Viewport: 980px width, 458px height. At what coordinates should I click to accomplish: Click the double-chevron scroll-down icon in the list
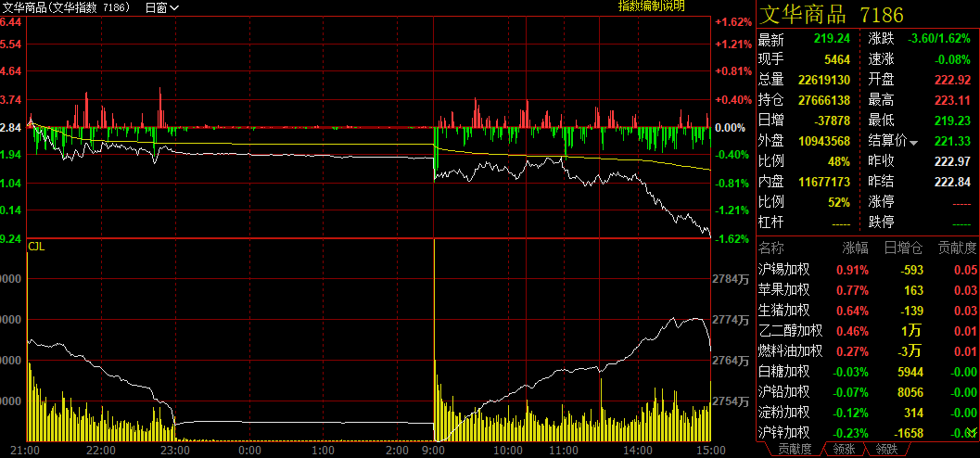[972, 431]
